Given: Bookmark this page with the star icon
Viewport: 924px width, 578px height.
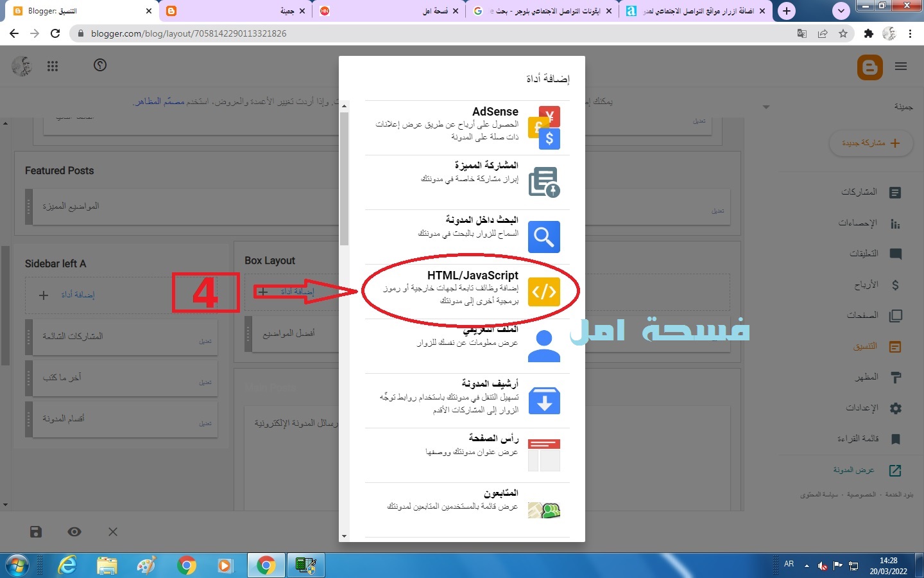Looking at the screenshot, I should (843, 33).
